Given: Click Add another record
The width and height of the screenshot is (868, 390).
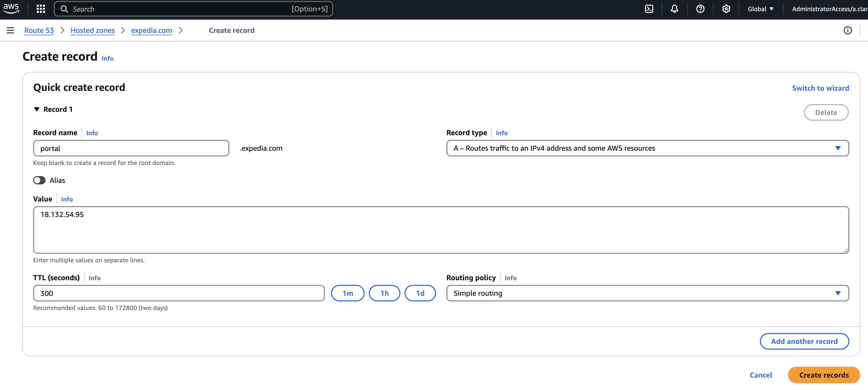Looking at the screenshot, I should (x=804, y=341).
